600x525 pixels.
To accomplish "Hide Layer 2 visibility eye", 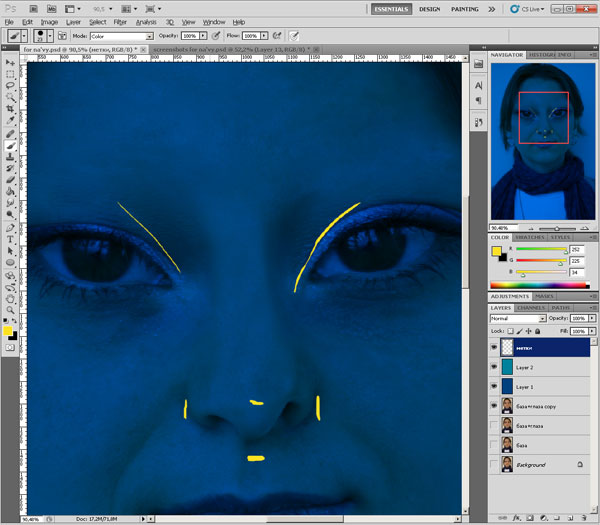I will pos(495,366).
